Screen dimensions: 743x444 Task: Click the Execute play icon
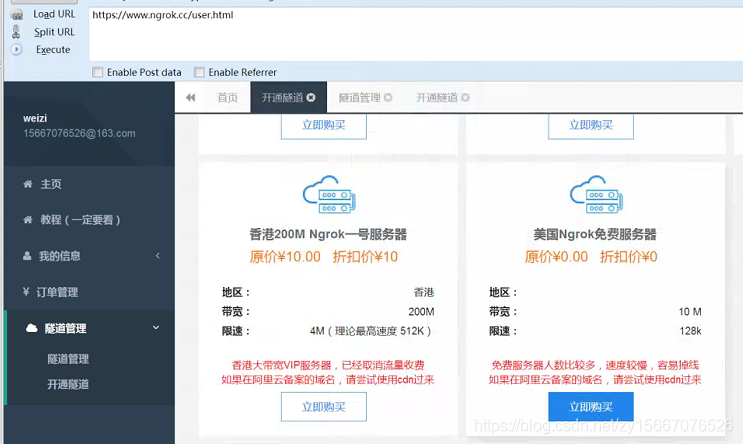(x=16, y=49)
